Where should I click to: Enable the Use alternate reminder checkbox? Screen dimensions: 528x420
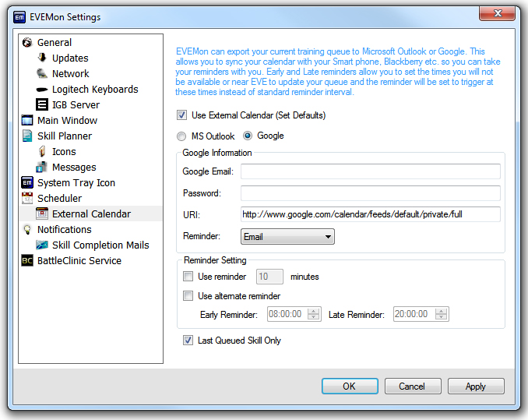pos(188,296)
